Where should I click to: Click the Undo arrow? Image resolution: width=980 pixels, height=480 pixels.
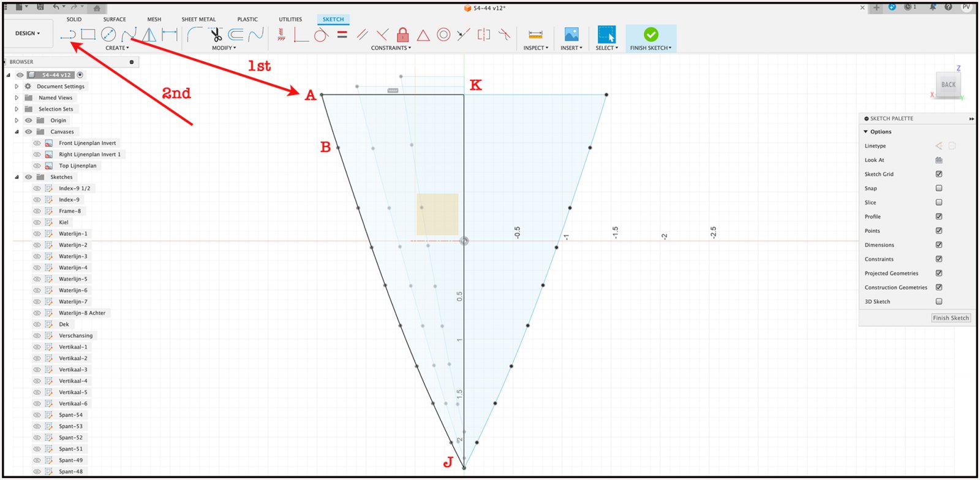point(56,7)
